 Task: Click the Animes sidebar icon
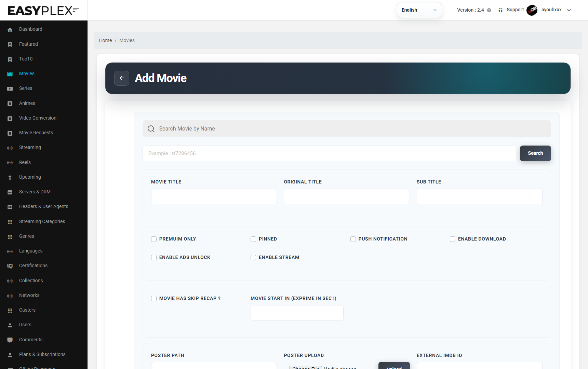tap(10, 104)
